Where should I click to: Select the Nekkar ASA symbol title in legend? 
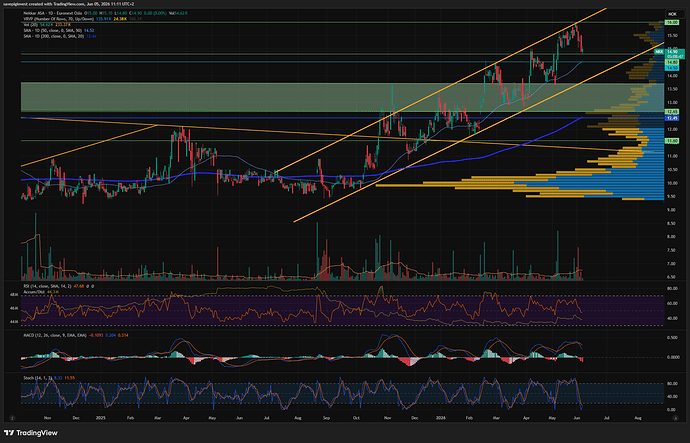54,13
